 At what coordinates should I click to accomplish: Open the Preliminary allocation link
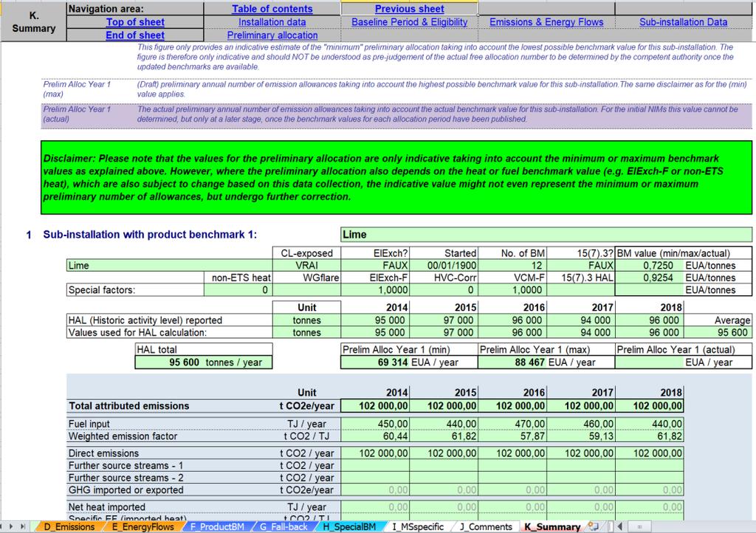[x=272, y=35]
